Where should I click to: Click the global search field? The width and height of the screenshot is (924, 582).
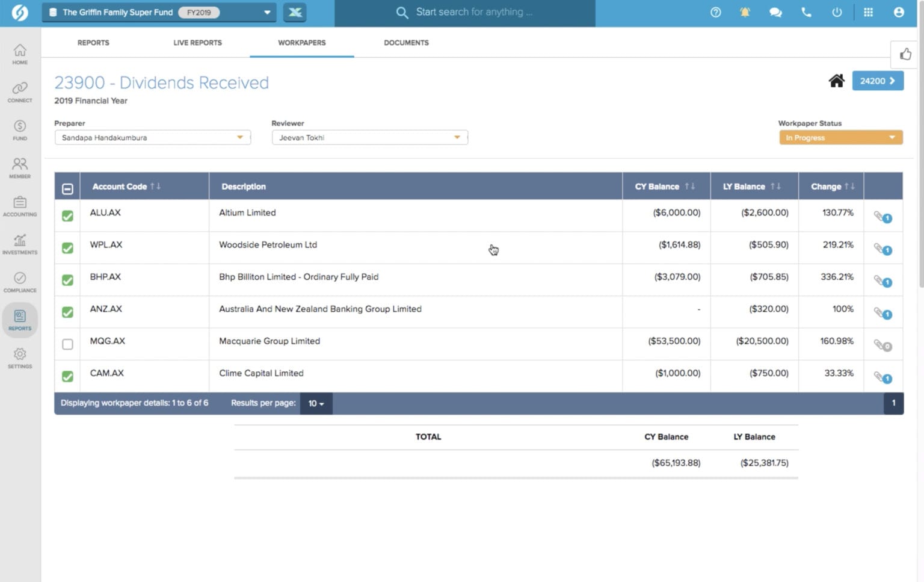tap(481, 12)
